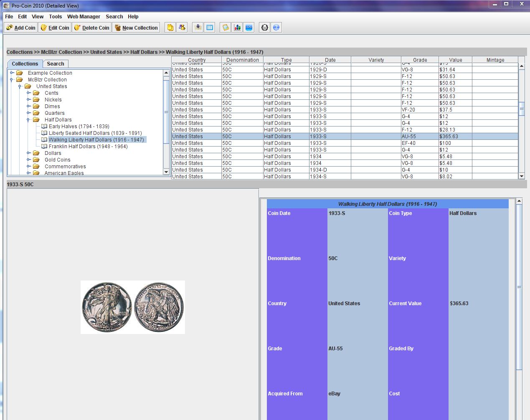Click the Walking Liberty coin image thumbnail
This screenshot has height=420, width=530.
point(132,307)
